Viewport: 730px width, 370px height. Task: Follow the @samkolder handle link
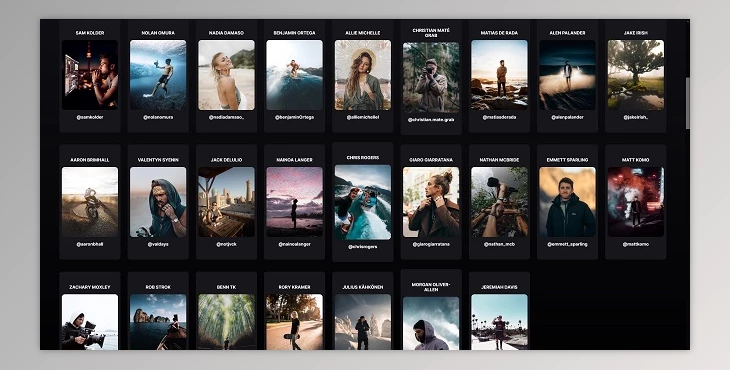point(90,117)
